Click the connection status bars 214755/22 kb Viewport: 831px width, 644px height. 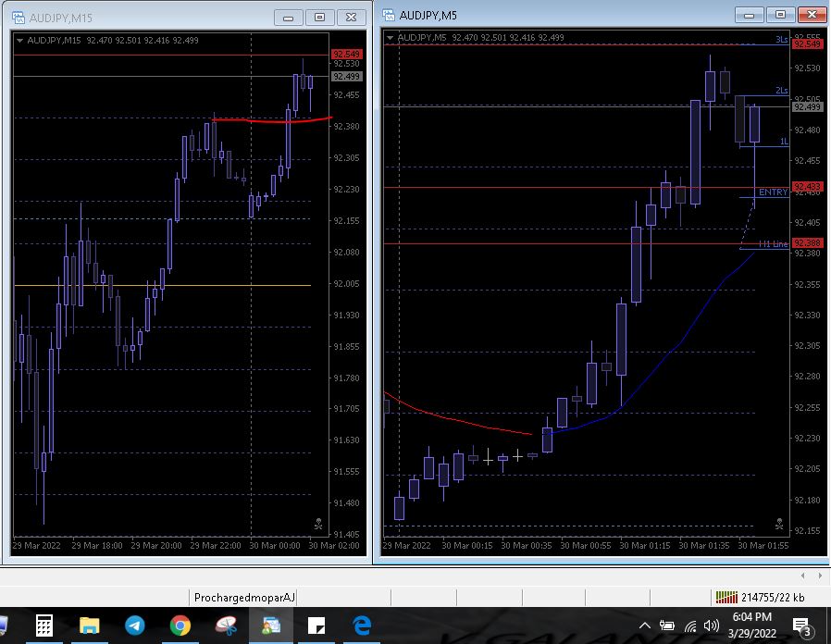coord(760,598)
